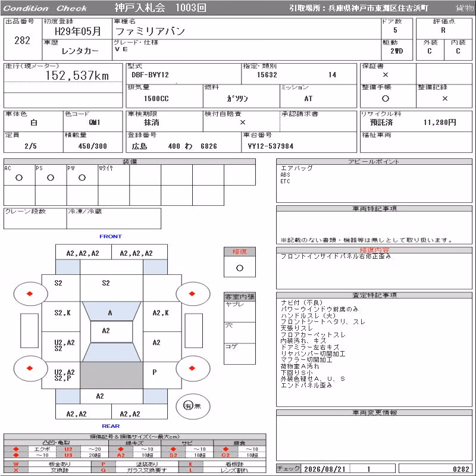
Task: Click load capacity "450/300"
Action: click(93, 146)
